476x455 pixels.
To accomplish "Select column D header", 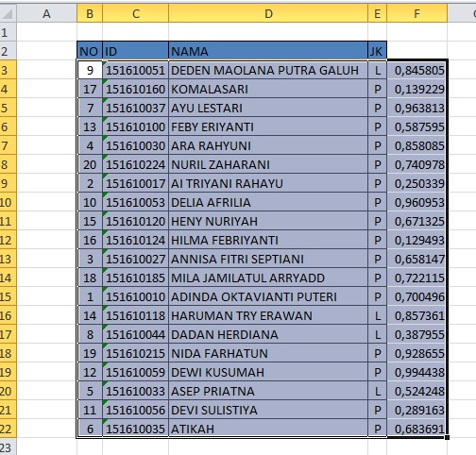I will click(x=268, y=14).
